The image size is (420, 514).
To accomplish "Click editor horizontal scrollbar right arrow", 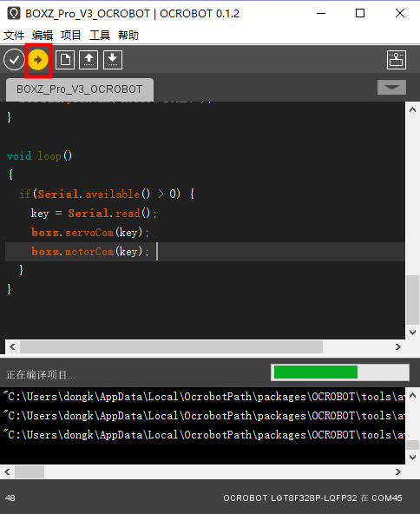I will [397, 346].
